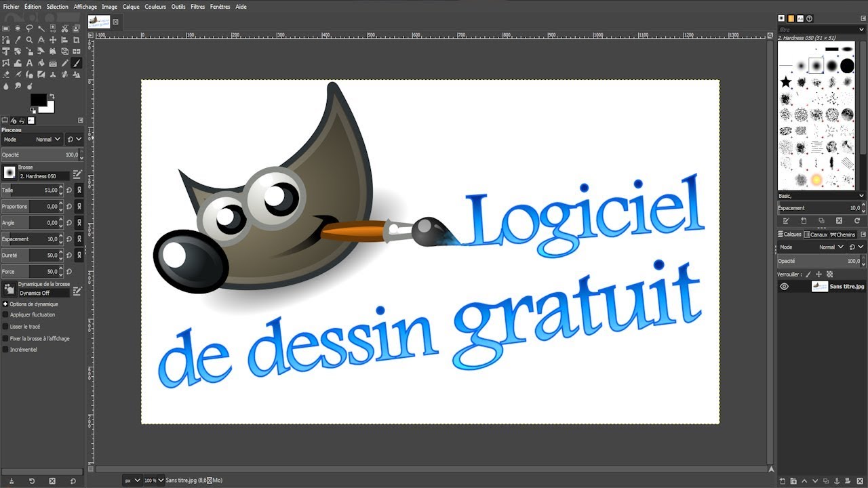Select the Eraser tool

tap(5, 75)
